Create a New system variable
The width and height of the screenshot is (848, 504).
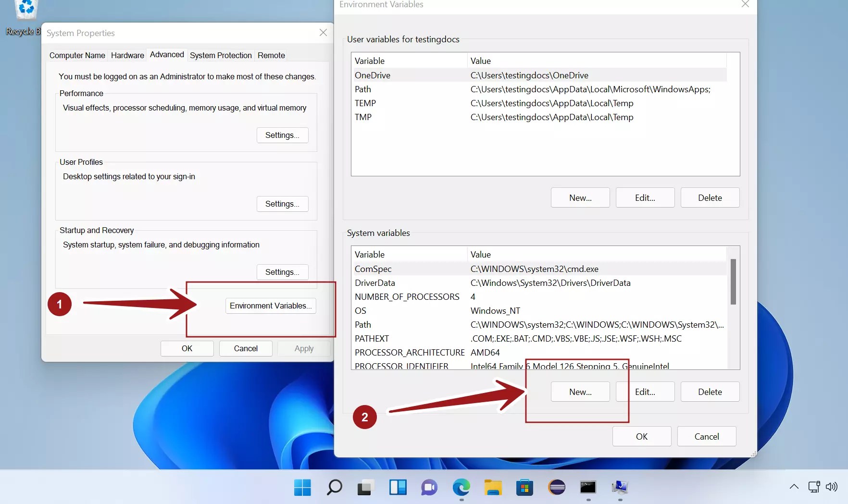click(580, 392)
